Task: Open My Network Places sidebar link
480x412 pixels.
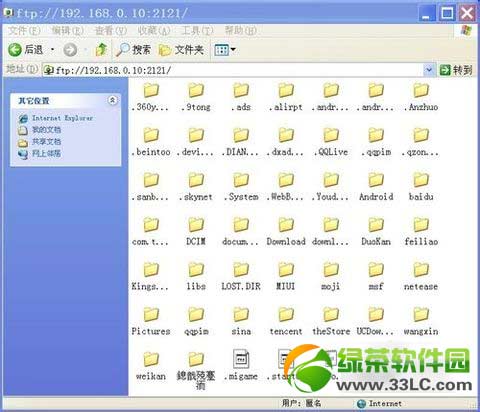Action: (40, 154)
